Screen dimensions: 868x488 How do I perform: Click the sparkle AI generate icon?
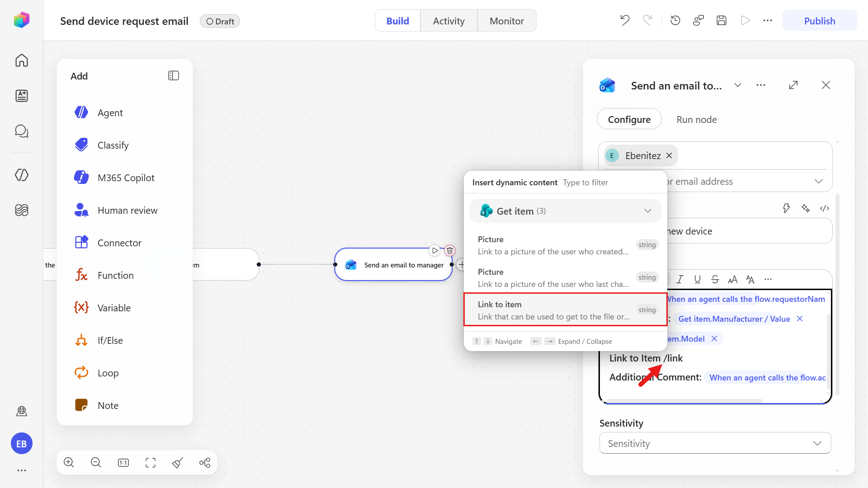[x=806, y=208]
